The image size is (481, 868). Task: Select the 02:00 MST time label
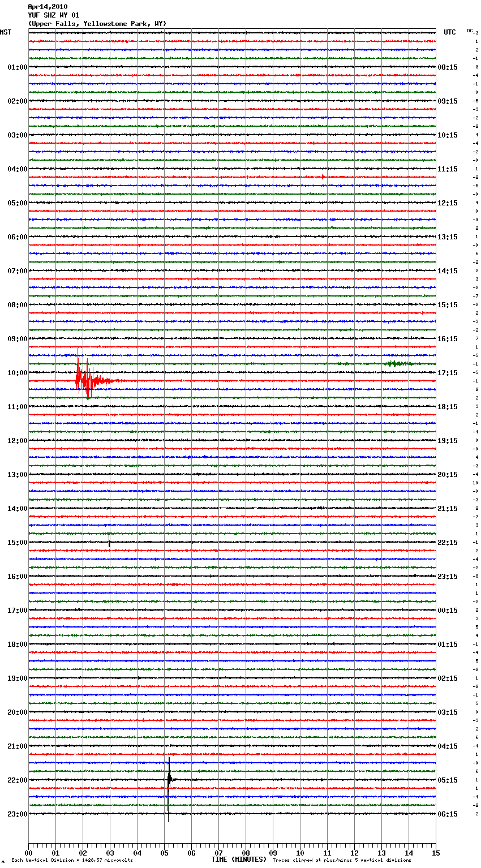(x=18, y=101)
